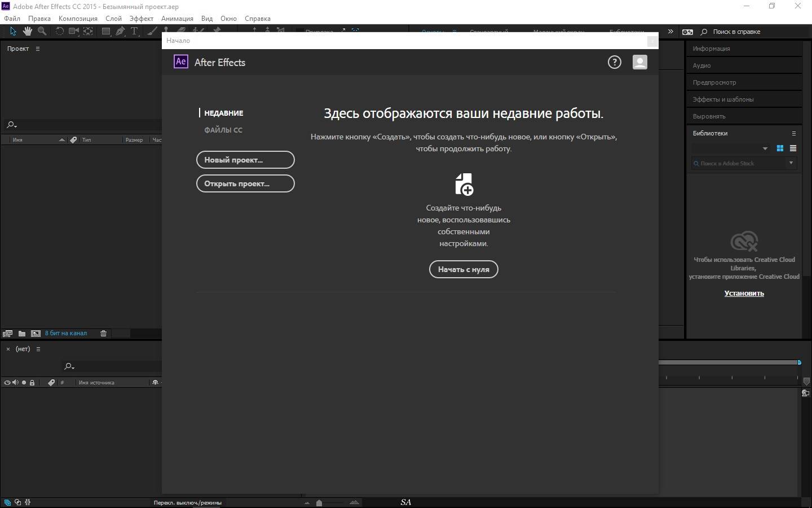Click the Открыть проект button
Screen dimensions: 812x508
click(245, 183)
